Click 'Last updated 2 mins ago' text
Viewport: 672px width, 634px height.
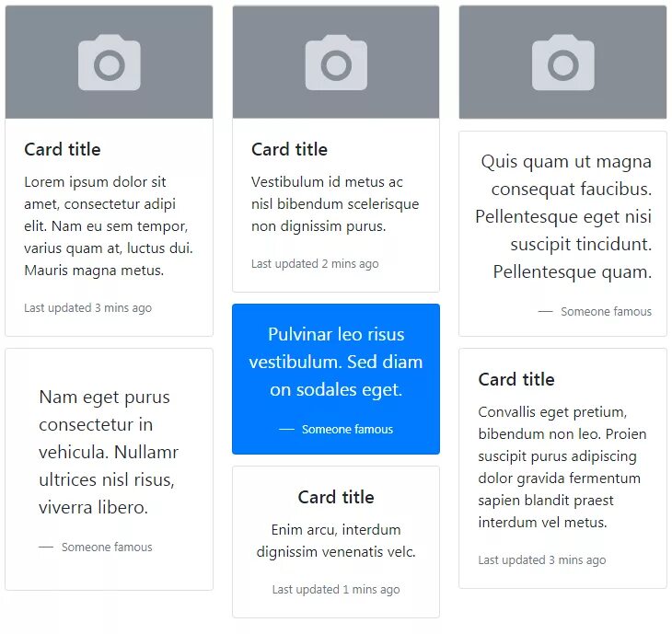[x=315, y=264]
